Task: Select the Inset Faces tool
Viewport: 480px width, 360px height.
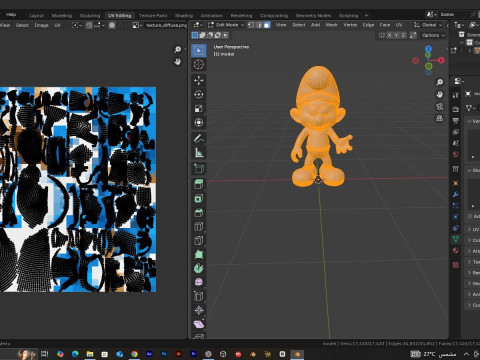Action: [199, 198]
